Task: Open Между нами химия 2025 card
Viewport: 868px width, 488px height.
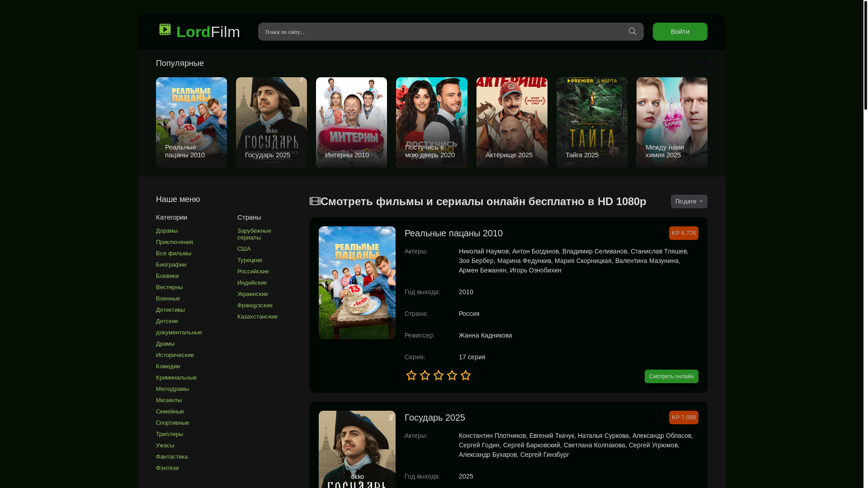Action: click(x=672, y=122)
